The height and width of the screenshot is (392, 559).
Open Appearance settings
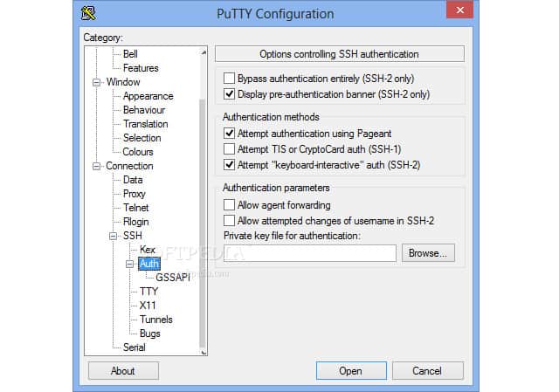[148, 96]
